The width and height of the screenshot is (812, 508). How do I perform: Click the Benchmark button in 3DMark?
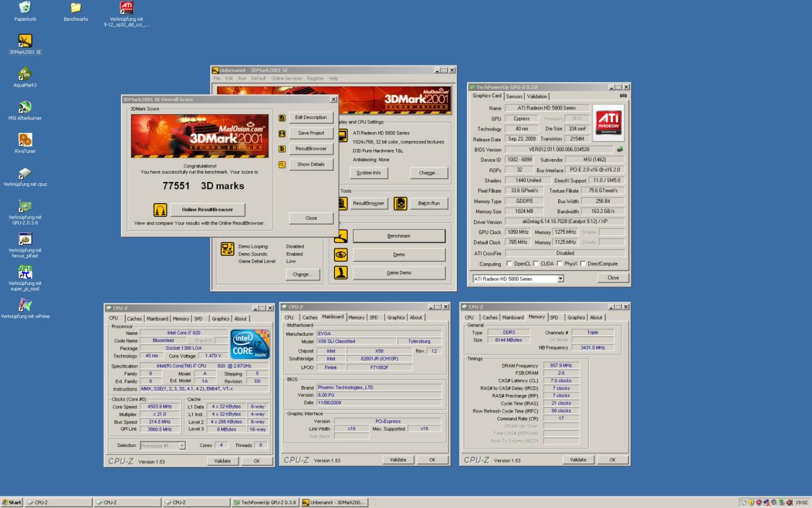(399, 236)
